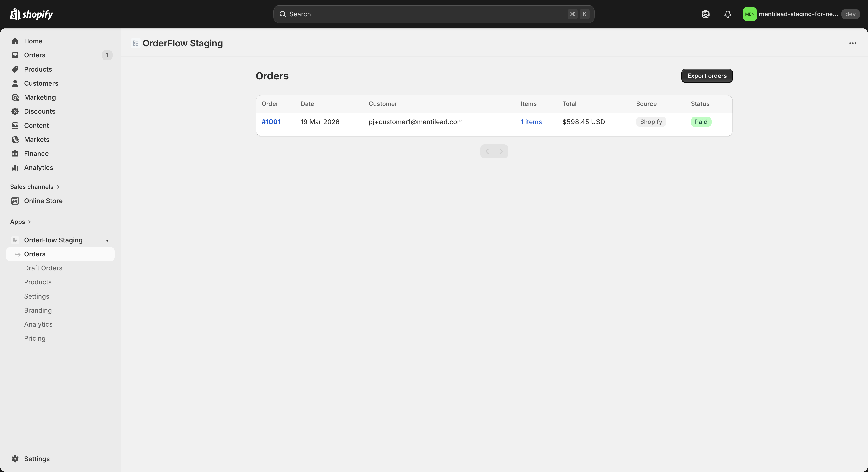Click the Shopify logo

[x=31, y=14]
